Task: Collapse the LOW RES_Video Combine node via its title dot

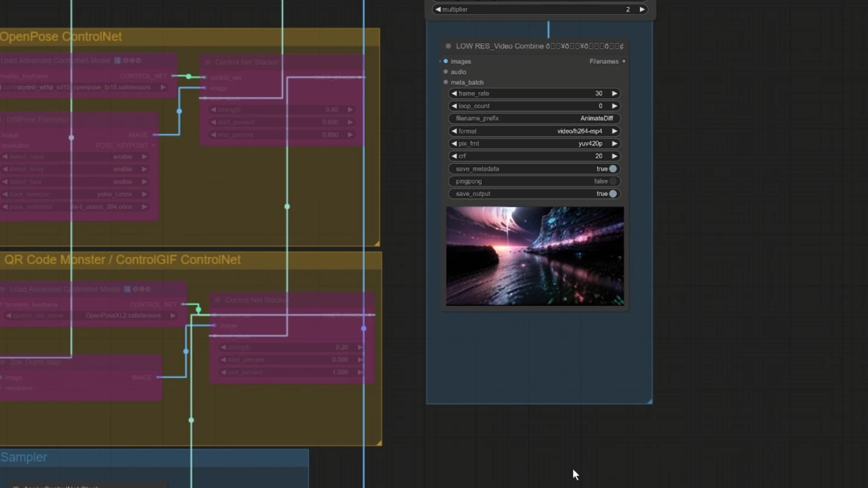Action: click(448, 46)
